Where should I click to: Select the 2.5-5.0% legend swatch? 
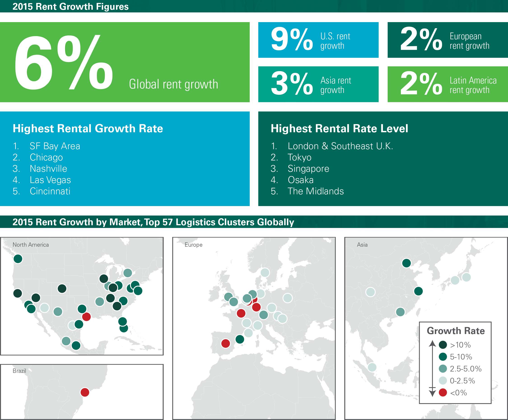(443, 369)
